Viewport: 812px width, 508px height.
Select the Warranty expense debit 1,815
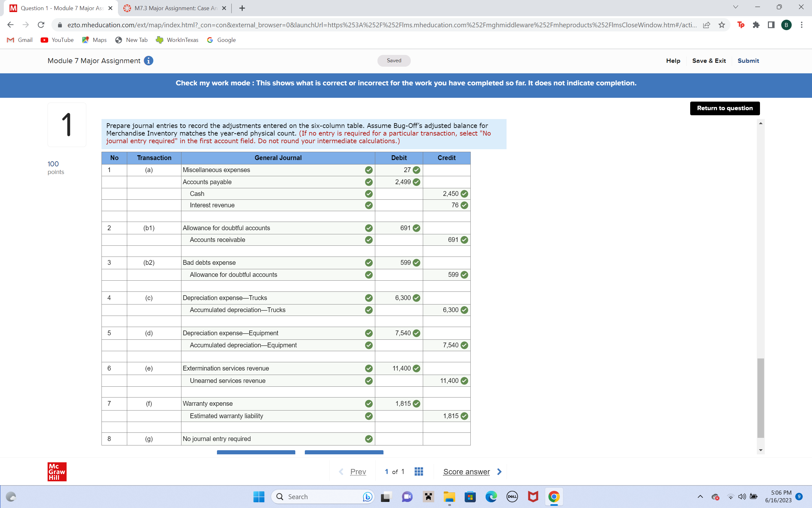pyautogui.click(x=399, y=404)
